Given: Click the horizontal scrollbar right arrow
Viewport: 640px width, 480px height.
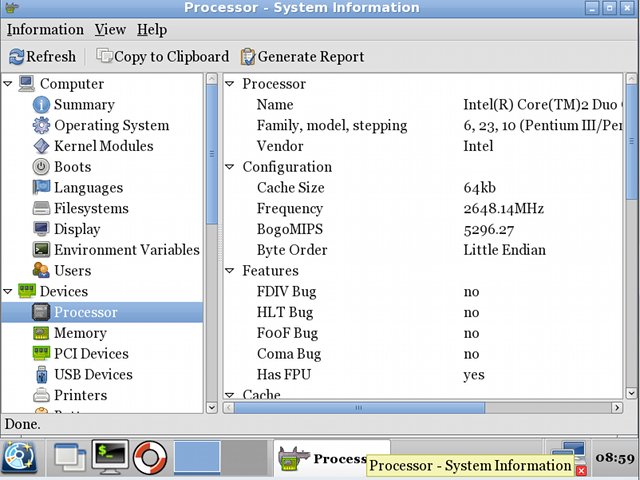Looking at the screenshot, I should 617,407.
